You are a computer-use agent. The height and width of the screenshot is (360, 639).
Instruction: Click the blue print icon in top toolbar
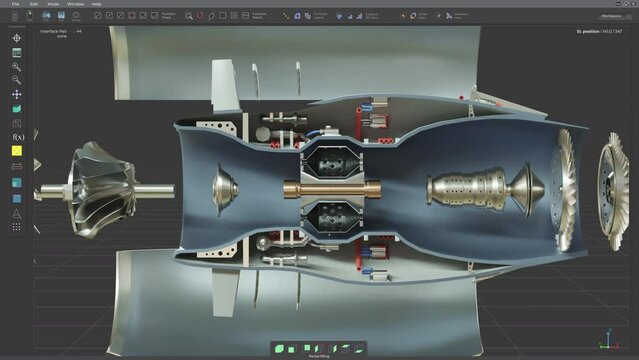pyautogui.click(x=46, y=16)
